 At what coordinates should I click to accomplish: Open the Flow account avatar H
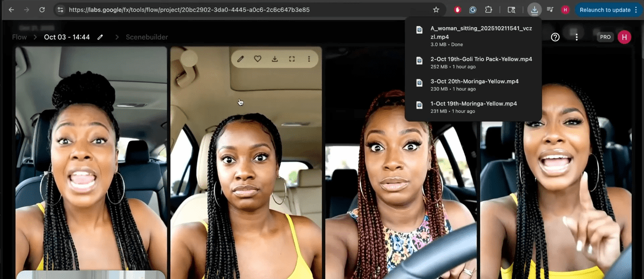tap(624, 37)
